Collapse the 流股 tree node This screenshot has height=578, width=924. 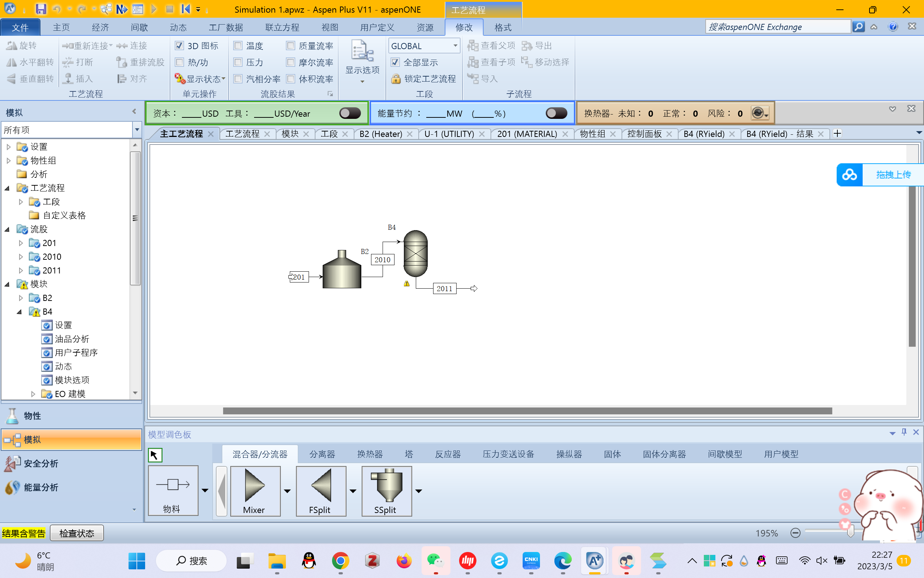(x=7, y=229)
